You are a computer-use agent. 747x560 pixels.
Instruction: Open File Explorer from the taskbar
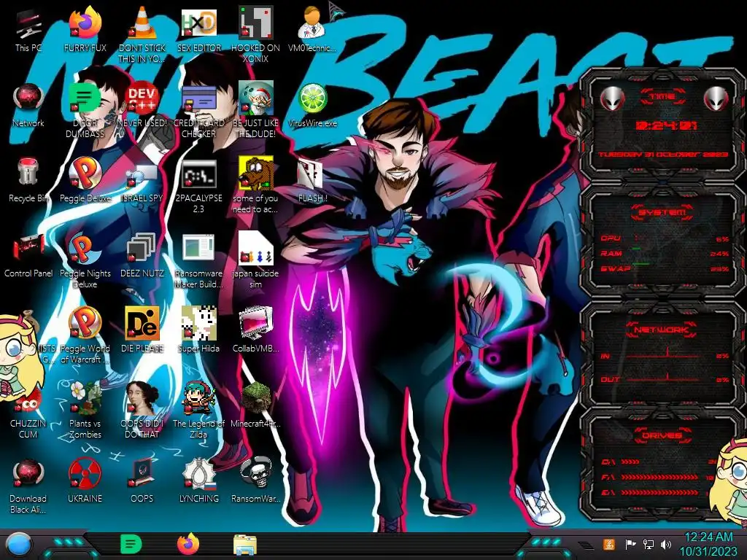[x=245, y=545]
